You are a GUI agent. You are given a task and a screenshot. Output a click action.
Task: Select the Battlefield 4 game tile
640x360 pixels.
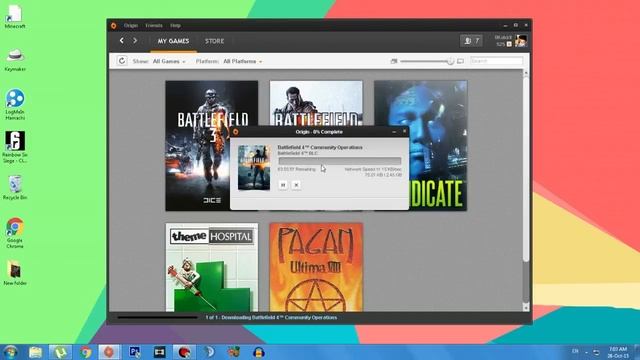point(316,102)
